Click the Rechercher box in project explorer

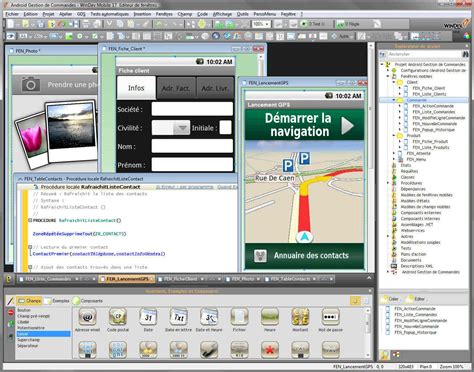coord(423,54)
